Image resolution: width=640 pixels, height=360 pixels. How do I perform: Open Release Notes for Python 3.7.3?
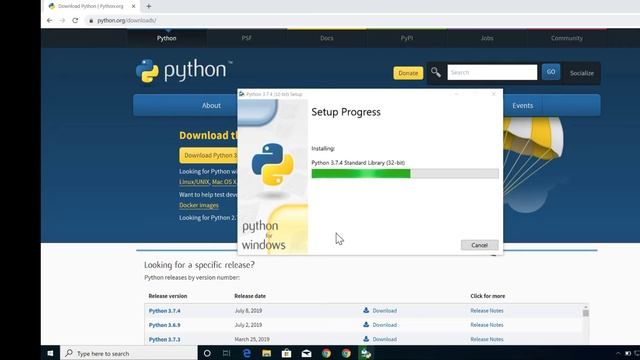click(487, 339)
